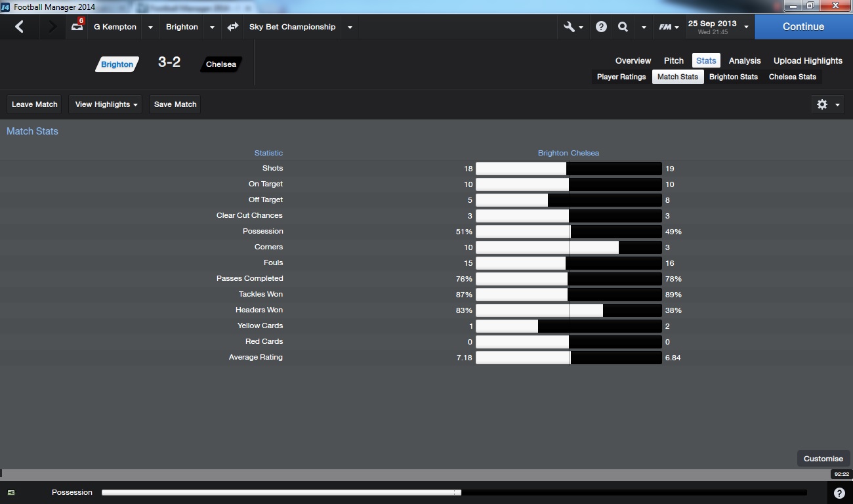
Task: Click the gear settings icon under tabs
Action: [x=822, y=104]
